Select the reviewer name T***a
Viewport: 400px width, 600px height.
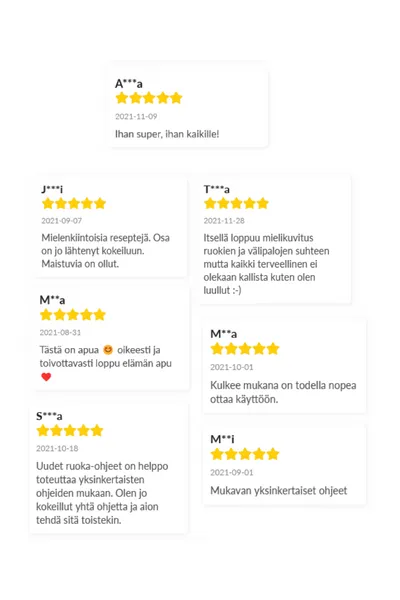pos(217,189)
